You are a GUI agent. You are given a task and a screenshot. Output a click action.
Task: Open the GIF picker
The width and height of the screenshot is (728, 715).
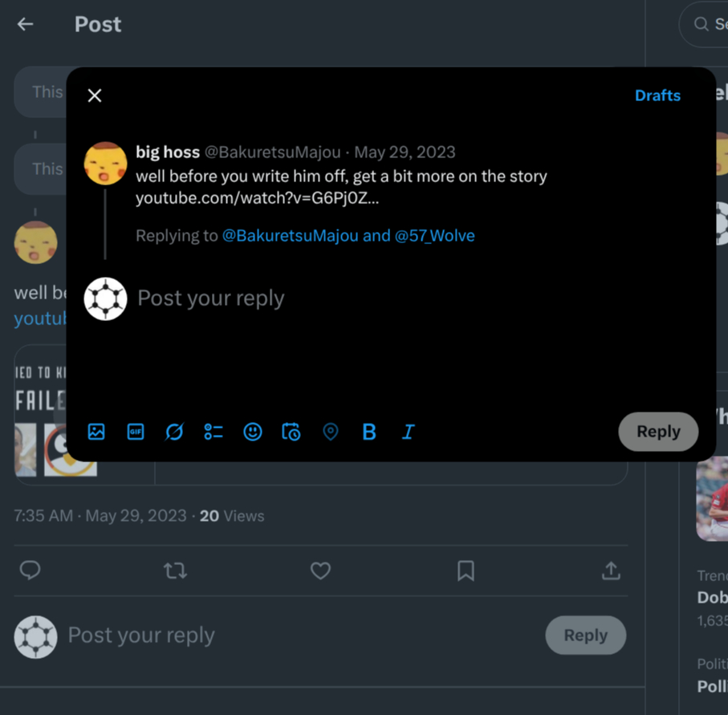point(136,432)
